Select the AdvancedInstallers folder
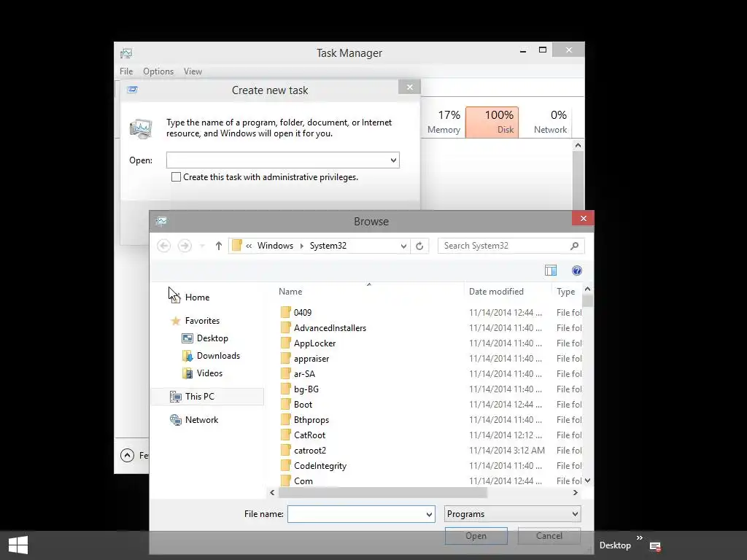Screen dimensions: 747x560 (330, 328)
